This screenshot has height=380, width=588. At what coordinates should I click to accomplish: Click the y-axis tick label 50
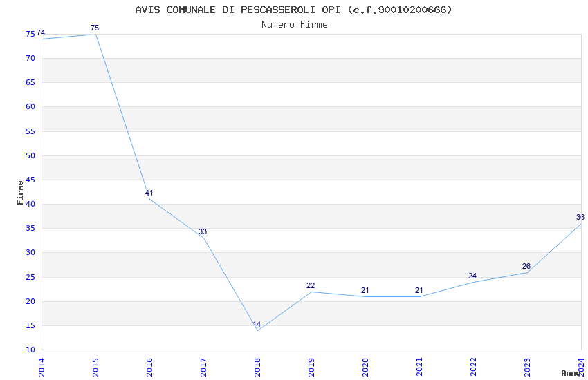pyautogui.click(x=30, y=155)
